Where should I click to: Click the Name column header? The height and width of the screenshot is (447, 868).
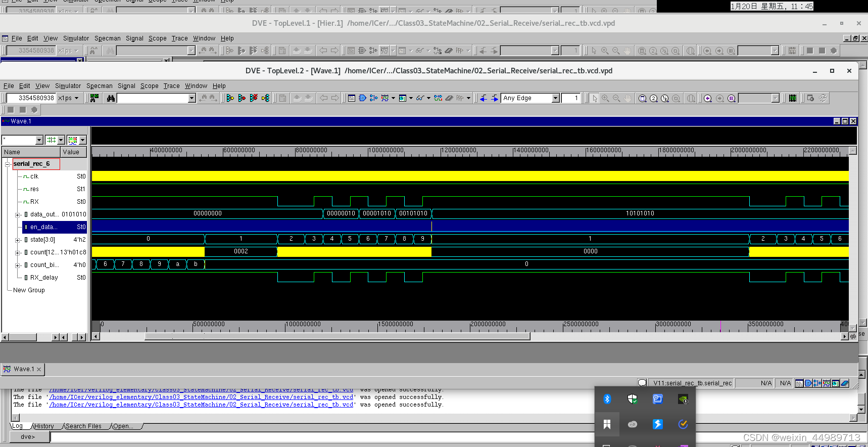(x=31, y=152)
